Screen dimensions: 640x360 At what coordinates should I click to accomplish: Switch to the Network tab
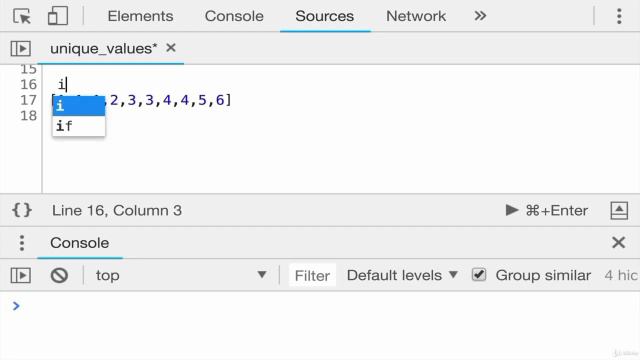[x=416, y=16]
